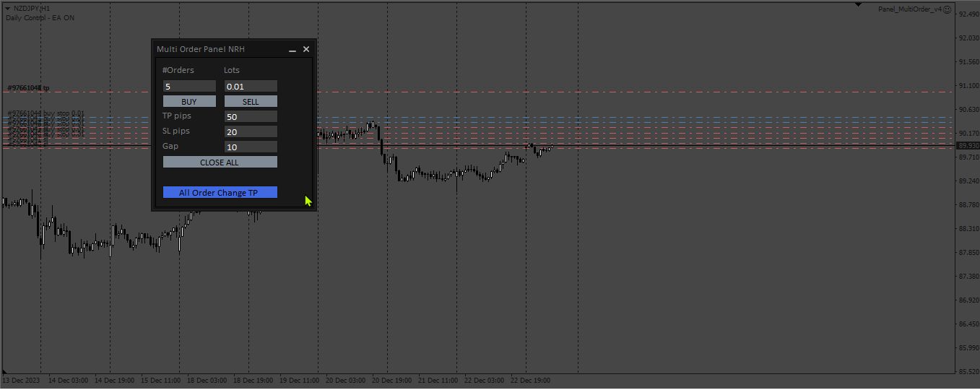
Task: Click the TP pips label
Action: (177, 116)
